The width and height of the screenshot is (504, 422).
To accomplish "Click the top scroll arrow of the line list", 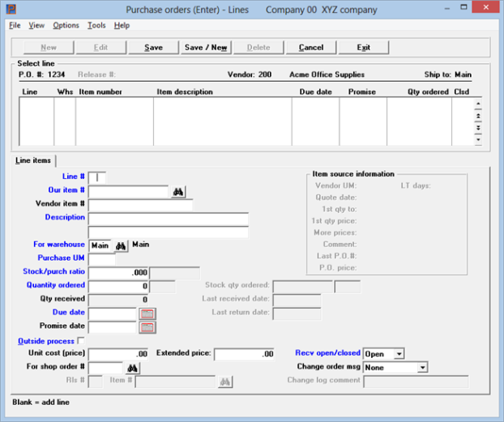I will (x=478, y=104).
